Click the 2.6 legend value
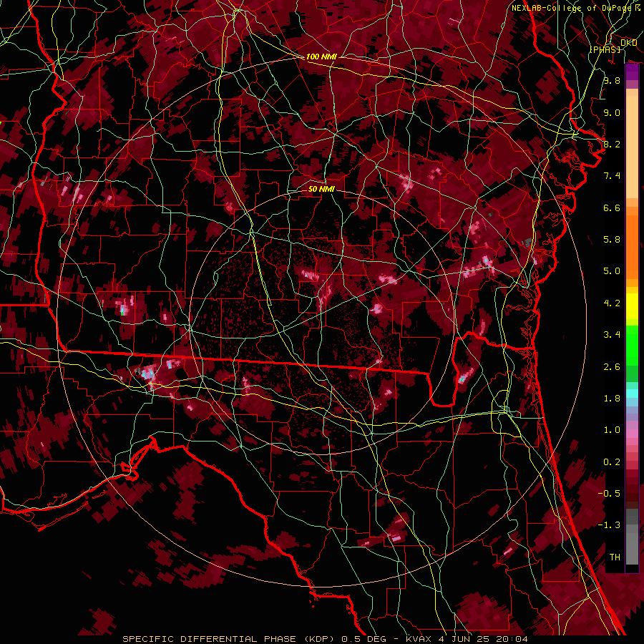644x644 pixels. click(612, 367)
